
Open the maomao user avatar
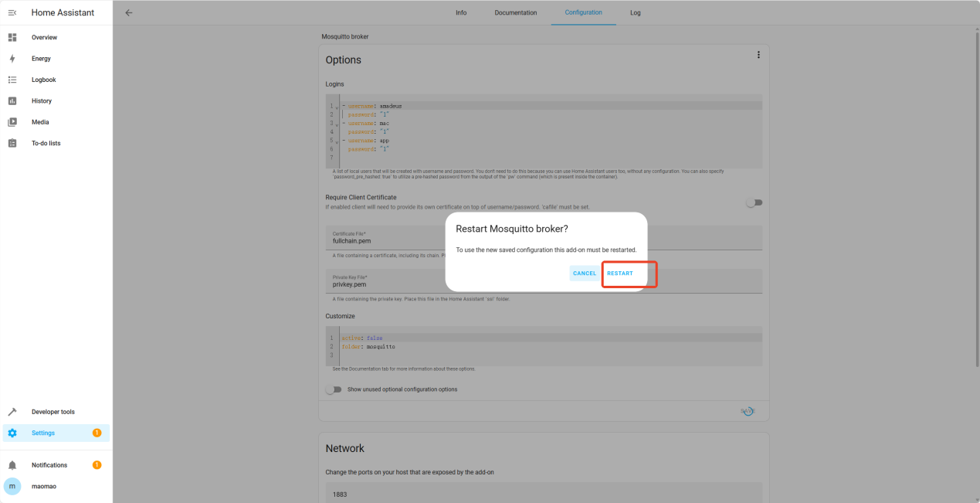point(12,486)
